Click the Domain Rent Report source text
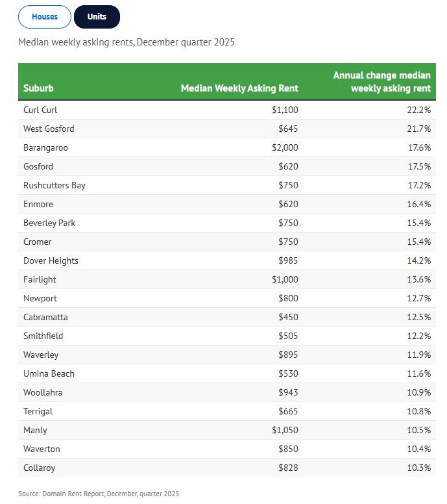The width and height of the screenshot is (447, 504). 99,494
